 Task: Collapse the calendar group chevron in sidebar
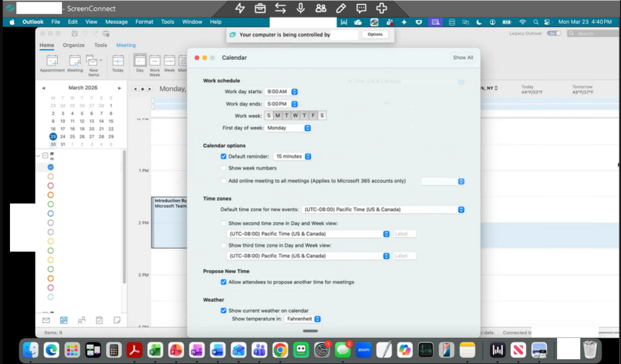(x=38, y=155)
